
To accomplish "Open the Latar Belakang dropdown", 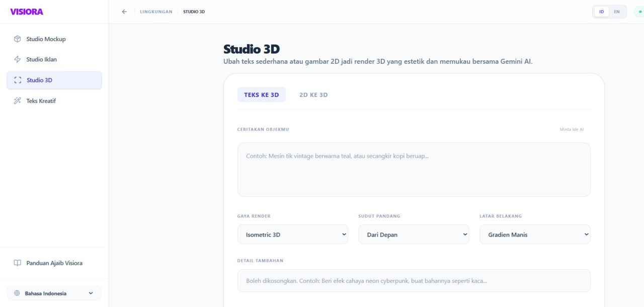I will click(x=535, y=234).
